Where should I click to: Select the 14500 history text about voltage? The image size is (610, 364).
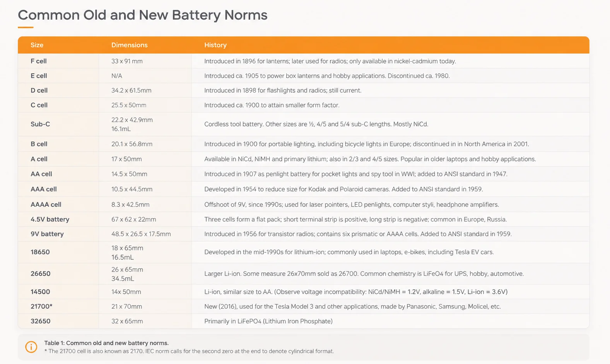point(356,292)
